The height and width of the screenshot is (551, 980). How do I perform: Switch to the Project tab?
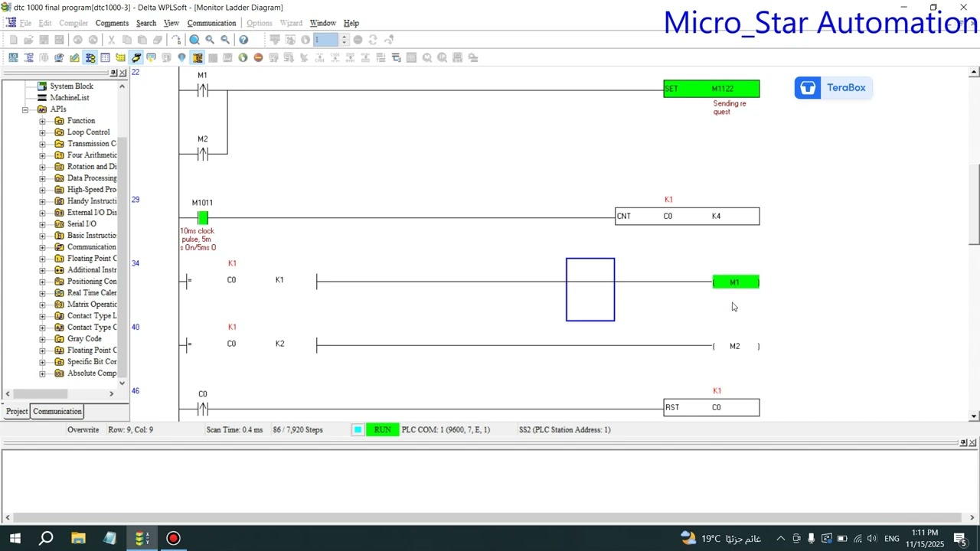[17, 412]
